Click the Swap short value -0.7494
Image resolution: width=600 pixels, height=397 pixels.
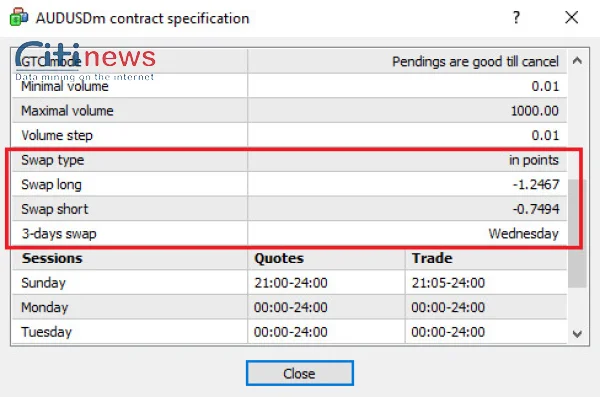pyautogui.click(x=536, y=209)
